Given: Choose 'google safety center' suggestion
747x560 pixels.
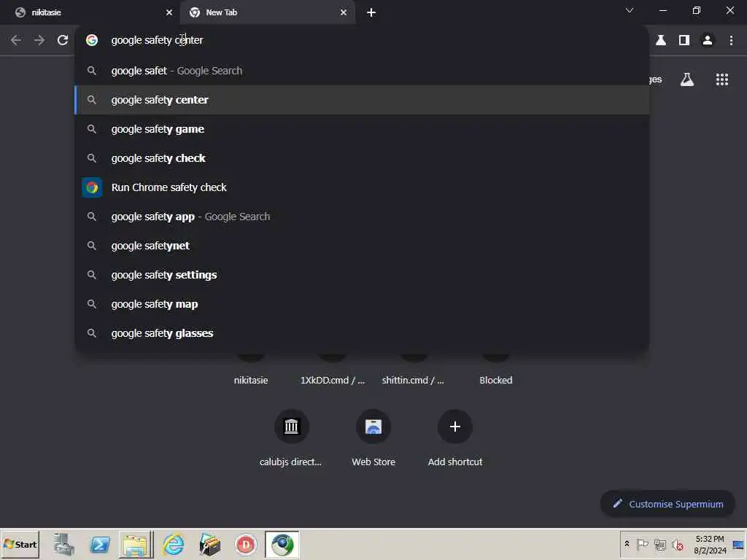Looking at the screenshot, I should coord(362,100).
